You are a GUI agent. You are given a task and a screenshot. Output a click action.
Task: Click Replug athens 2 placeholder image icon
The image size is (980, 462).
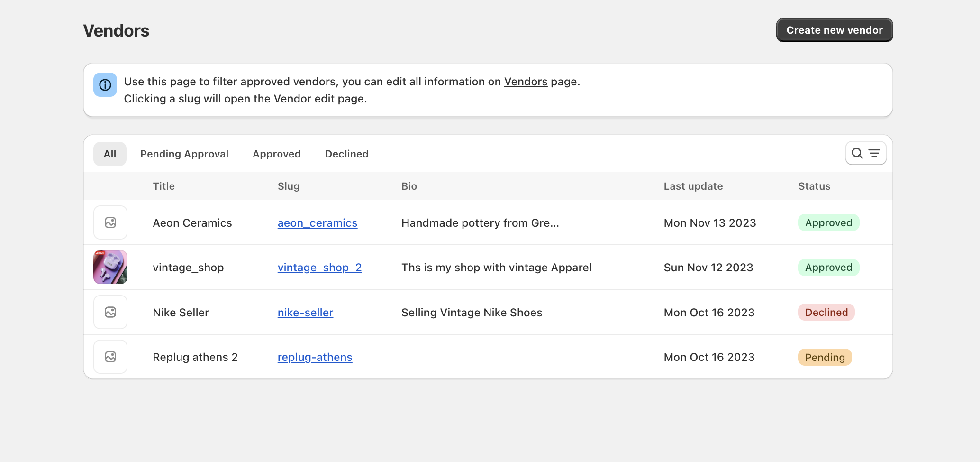click(x=110, y=357)
